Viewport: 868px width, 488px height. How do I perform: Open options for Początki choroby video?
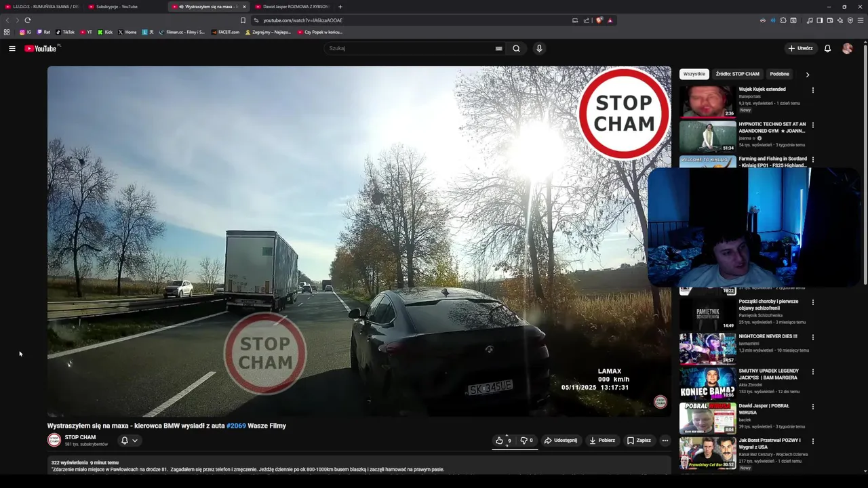pyautogui.click(x=812, y=302)
